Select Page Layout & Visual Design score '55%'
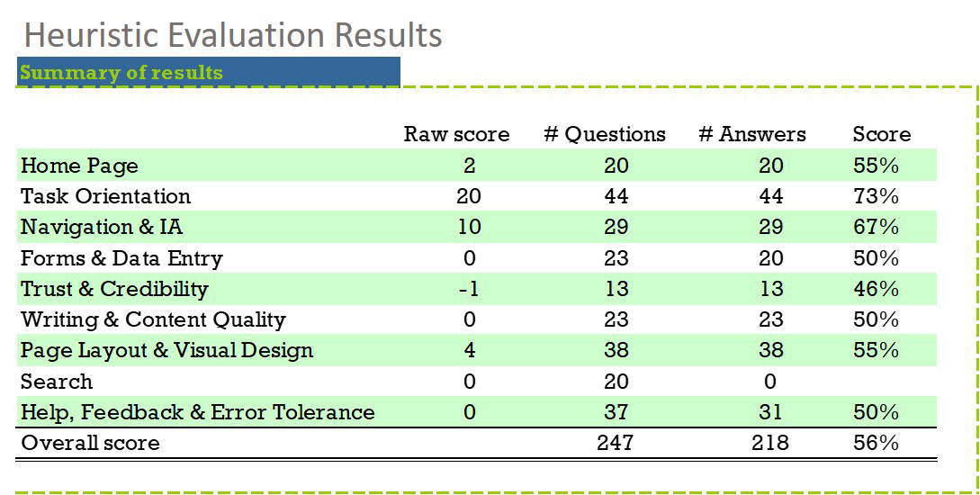The width and height of the screenshot is (980, 495). pyautogui.click(x=876, y=350)
